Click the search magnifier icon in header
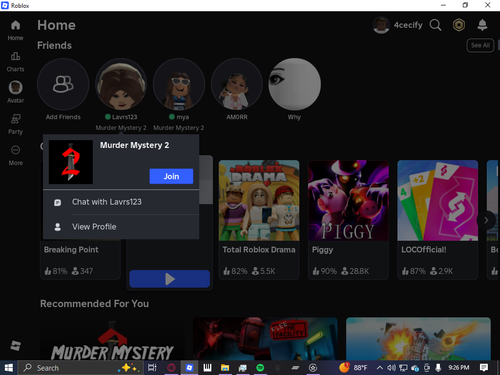This screenshot has width=500, height=375. tap(435, 25)
